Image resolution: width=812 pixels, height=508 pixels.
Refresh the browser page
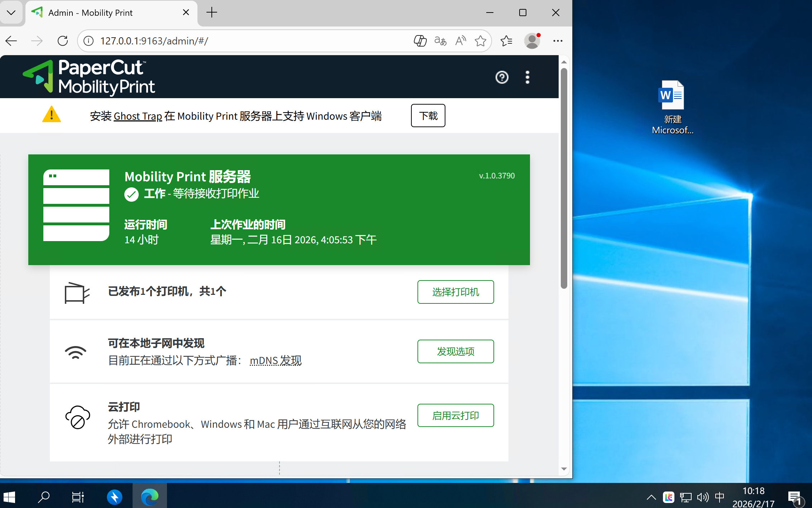[63, 41]
